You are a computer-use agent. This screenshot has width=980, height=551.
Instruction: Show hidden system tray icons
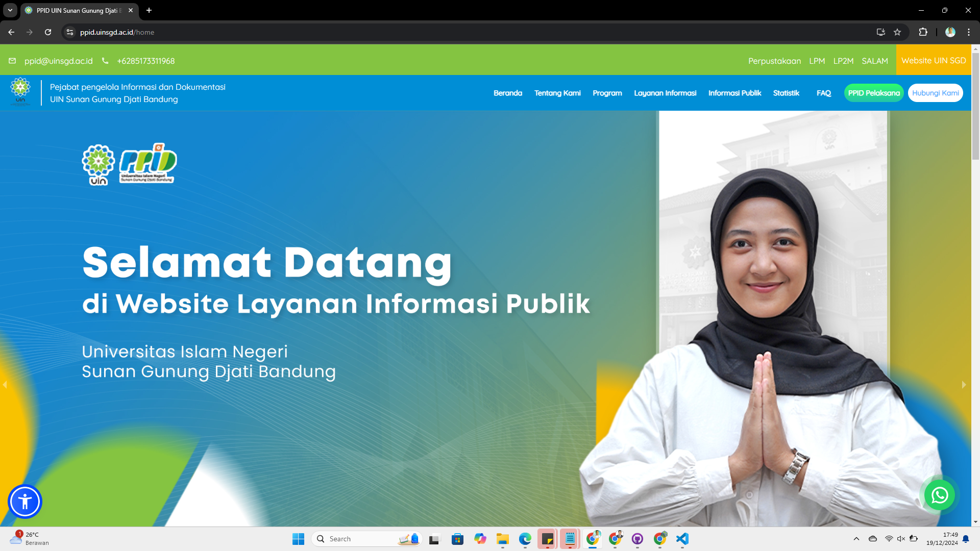(x=856, y=539)
